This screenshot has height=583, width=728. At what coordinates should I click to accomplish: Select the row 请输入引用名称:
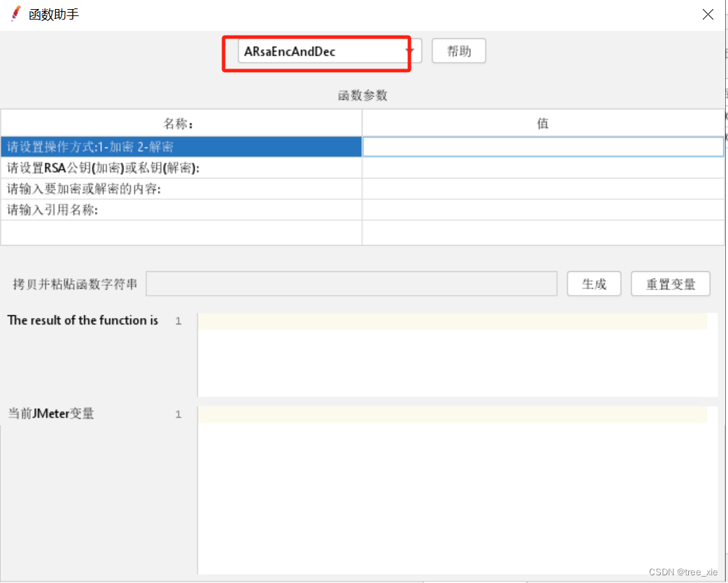coord(181,210)
